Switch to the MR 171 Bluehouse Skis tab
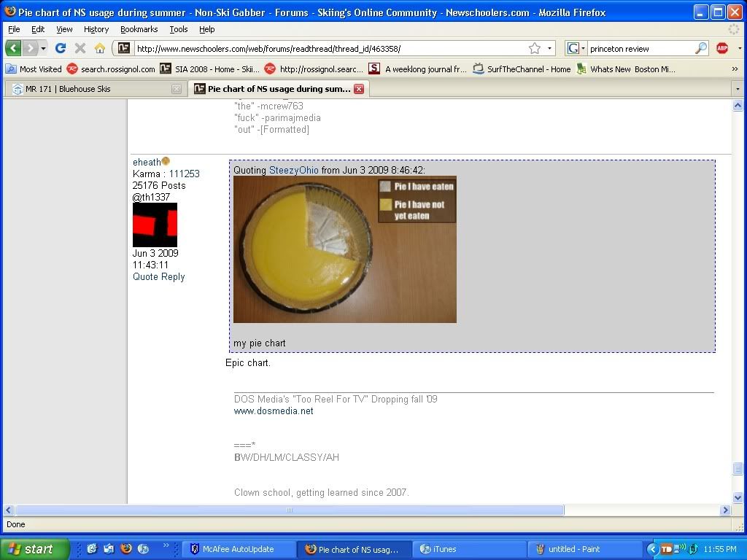The width and height of the screenshot is (747, 560). 89,89
